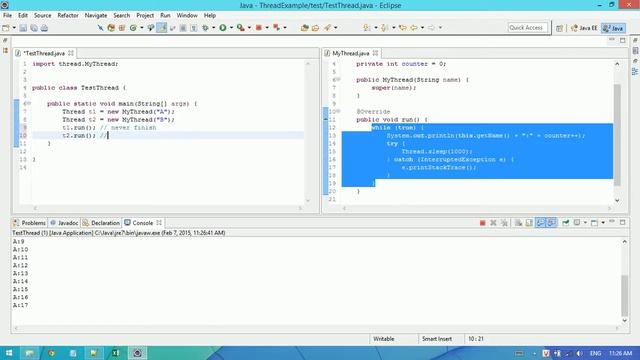Image resolution: width=640 pixels, height=360 pixels.
Task: Terminate the run with the red square in Console
Action: tap(482, 223)
